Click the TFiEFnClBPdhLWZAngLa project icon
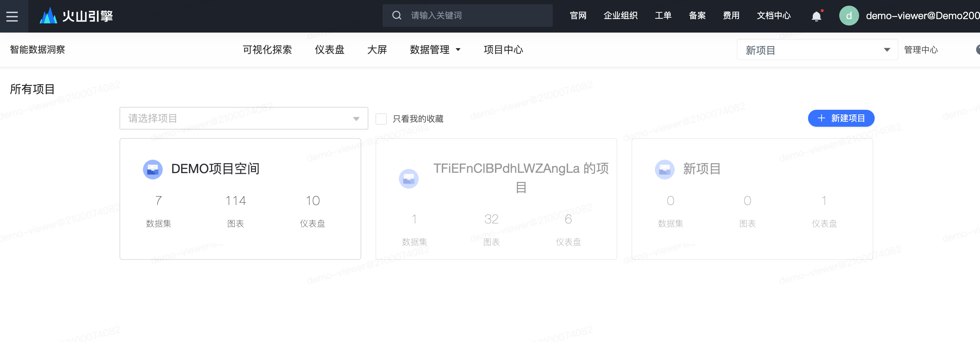The image size is (980, 342). point(408,178)
